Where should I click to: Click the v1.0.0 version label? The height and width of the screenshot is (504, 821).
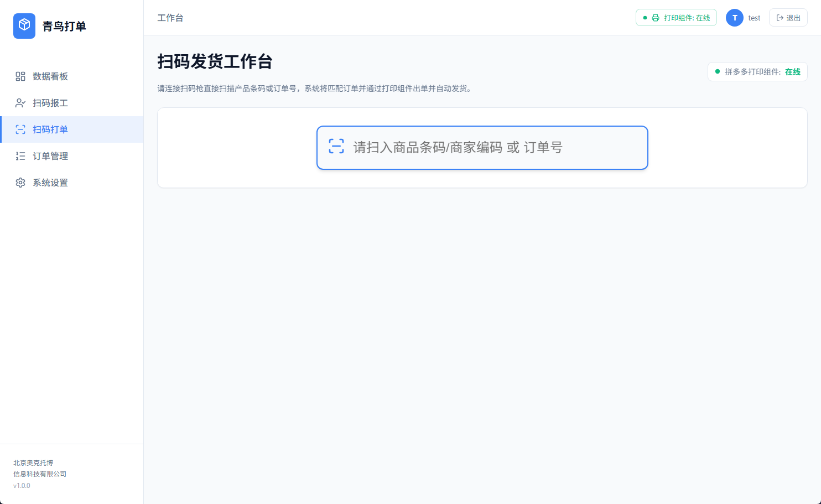point(22,486)
